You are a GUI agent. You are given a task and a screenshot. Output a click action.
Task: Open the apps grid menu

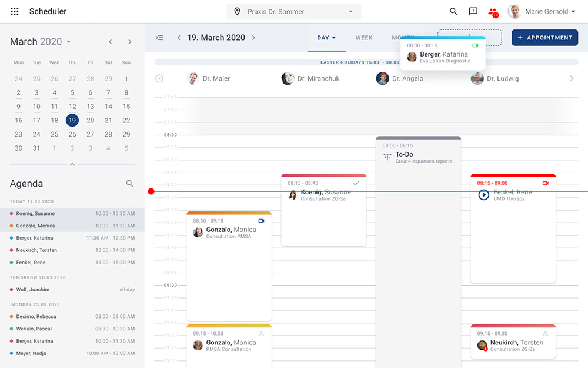click(x=15, y=11)
